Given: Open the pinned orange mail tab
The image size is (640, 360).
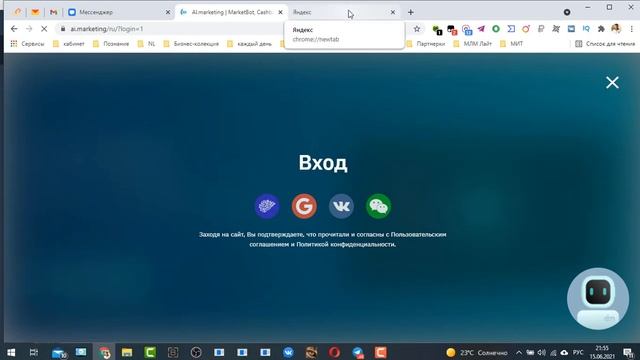Looking at the screenshot, I should (x=36, y=12).
